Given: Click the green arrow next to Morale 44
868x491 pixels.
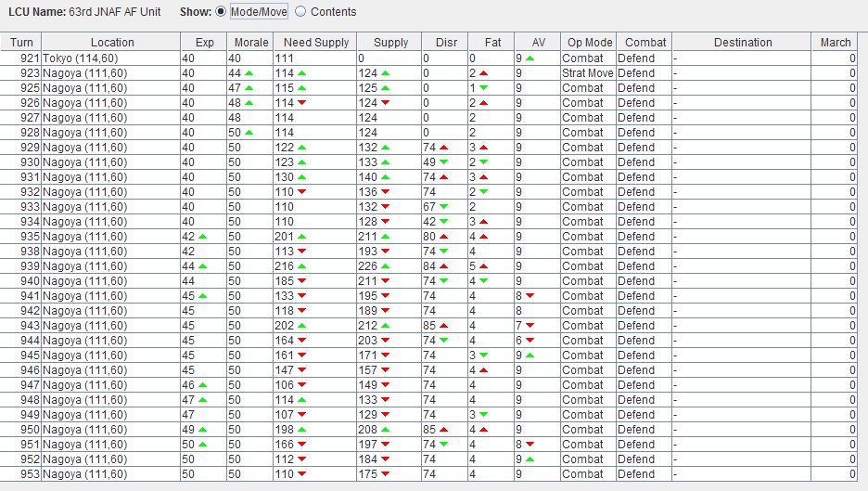Looking at the screenshot, I should click(x=249, y=73).
